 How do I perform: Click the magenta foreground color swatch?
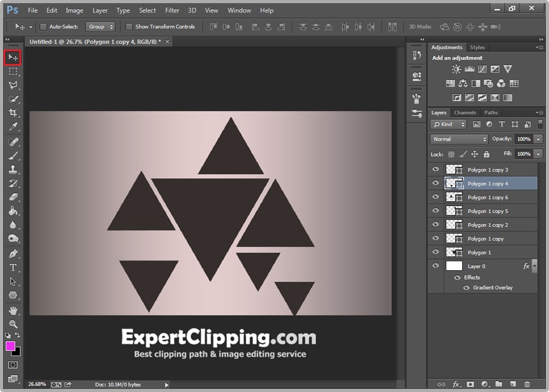pyautogui.click(x=11, y=346)
